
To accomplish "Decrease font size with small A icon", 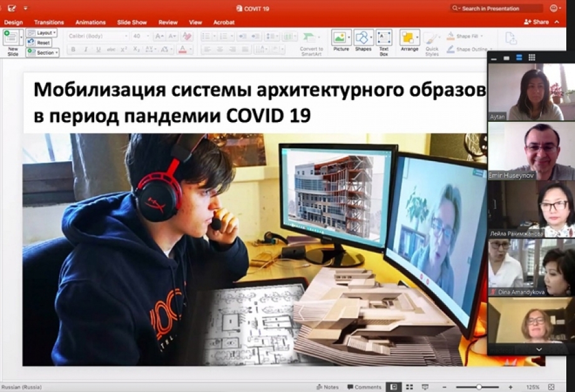I will (x=172, y=36).
